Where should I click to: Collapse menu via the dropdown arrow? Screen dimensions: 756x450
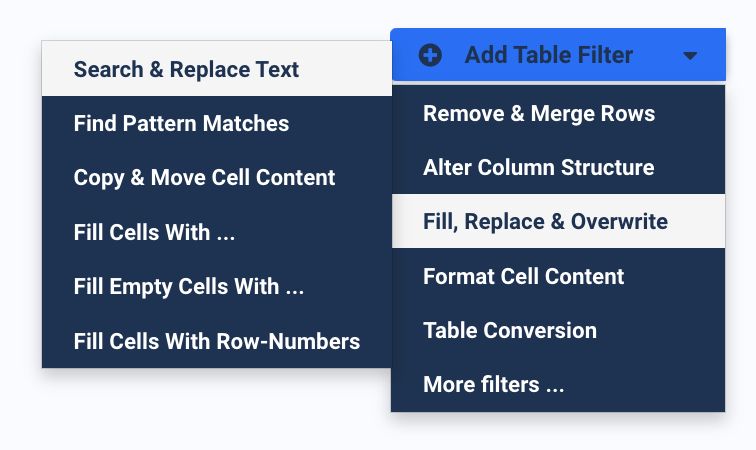coord(690,56)
